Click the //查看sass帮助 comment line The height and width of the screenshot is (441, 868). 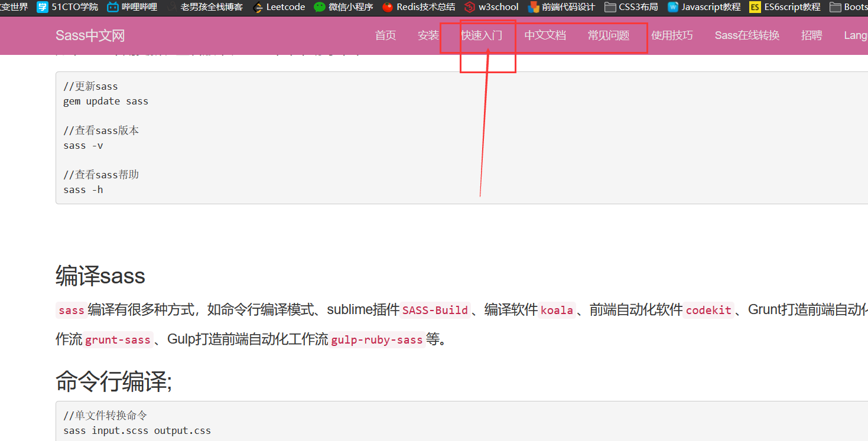101,175
